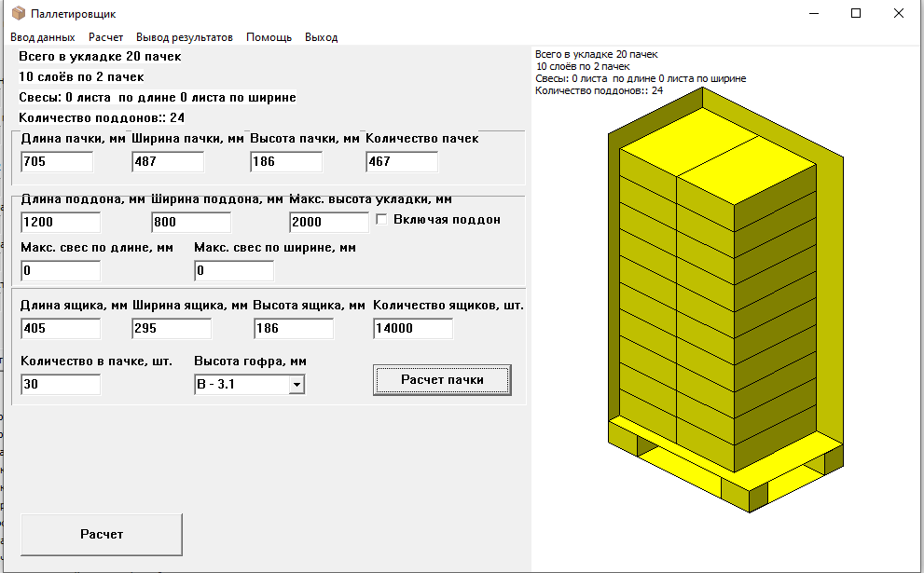The image size is (924, 573).
Task: Focus the Ширина пачки field with 487
Action: click(168, 162)
